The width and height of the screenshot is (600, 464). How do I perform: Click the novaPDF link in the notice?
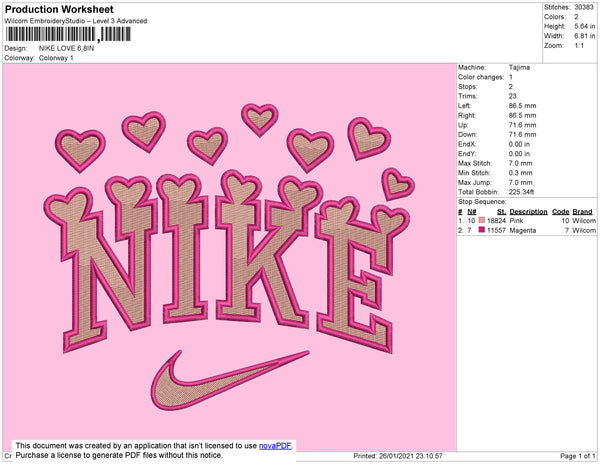pyautogui.click(x=275, y=443)
